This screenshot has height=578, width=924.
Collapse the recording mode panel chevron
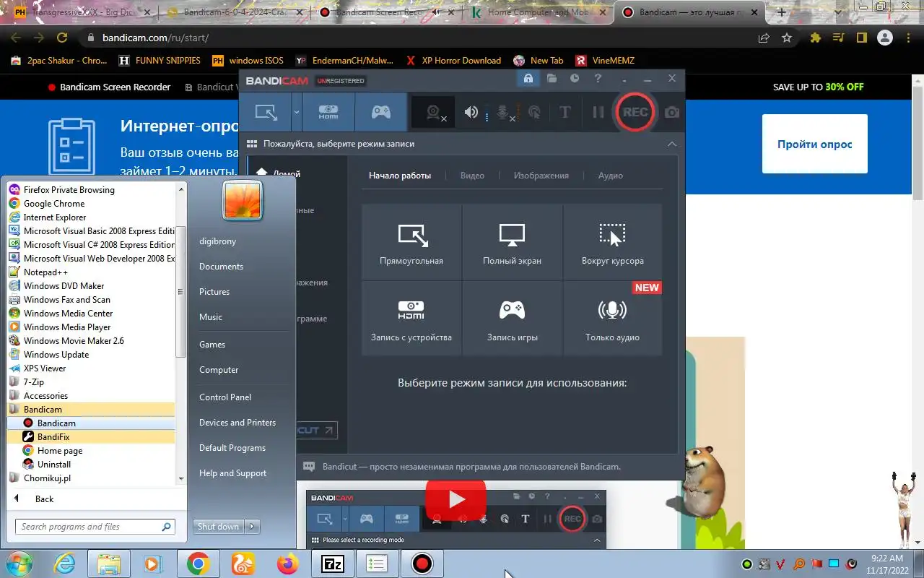[x=672, y=144]
